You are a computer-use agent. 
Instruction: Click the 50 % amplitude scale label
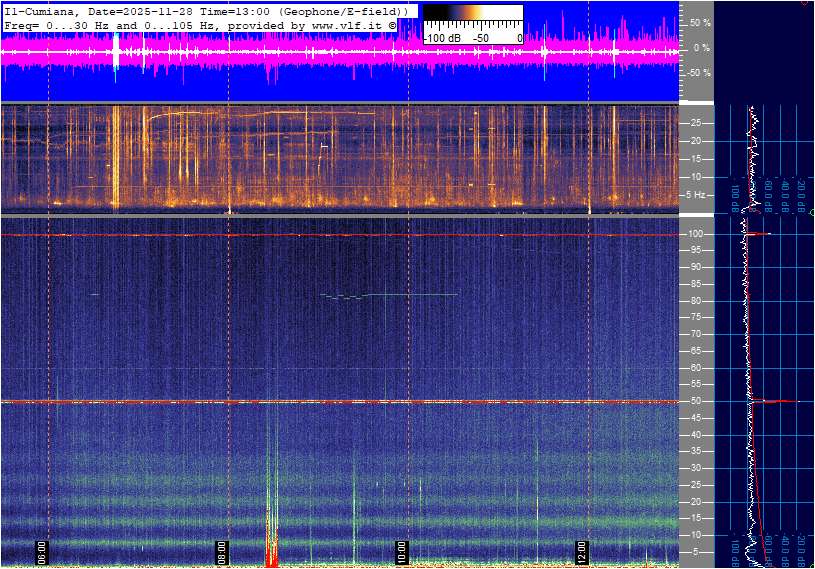tap(701, 22)
